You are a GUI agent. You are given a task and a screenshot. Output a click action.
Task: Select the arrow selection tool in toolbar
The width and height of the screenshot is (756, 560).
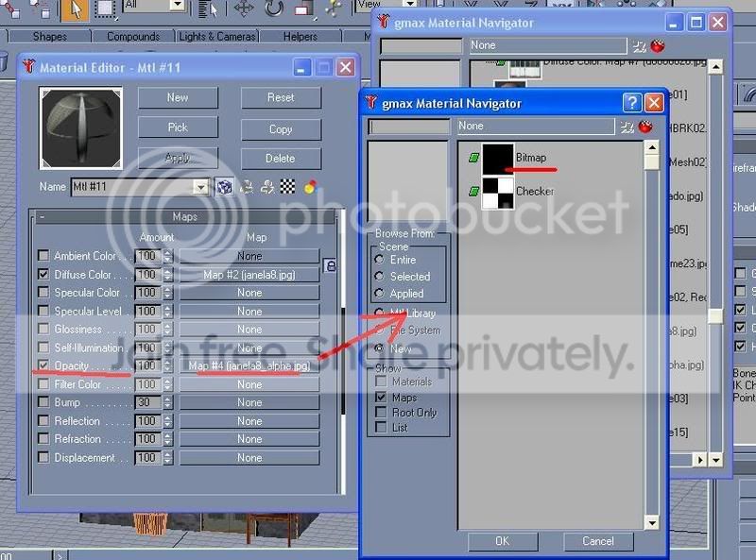pyautogui.click(x=75, y=9)
